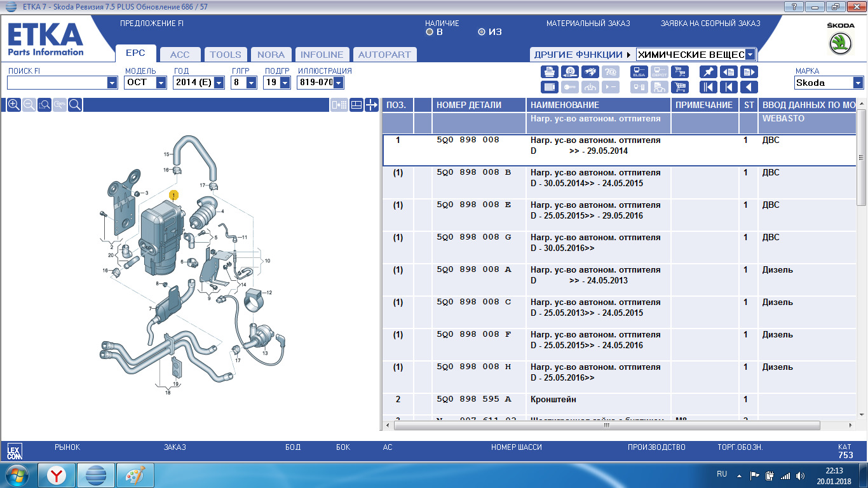Viewport: 868px width, 488px height.
Task: Click the picture-to-list linking icon
Action: pos(339,105)
